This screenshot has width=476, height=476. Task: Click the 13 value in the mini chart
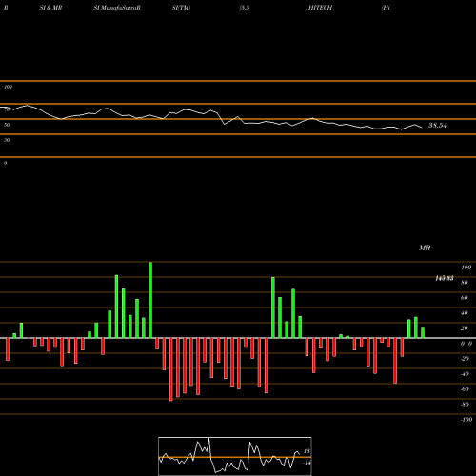pyautogui.click(x=307, y=451)
